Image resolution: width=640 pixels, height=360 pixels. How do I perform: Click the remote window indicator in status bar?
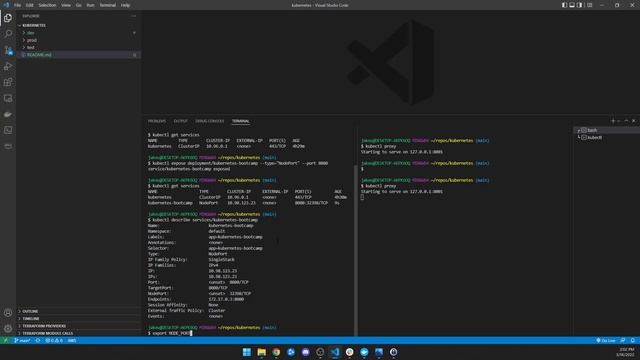click(6, 340)
